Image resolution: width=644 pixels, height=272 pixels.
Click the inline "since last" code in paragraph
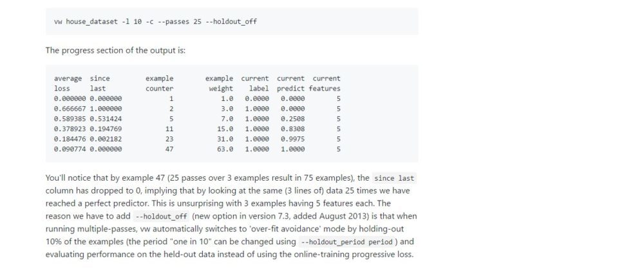(394, 178)
